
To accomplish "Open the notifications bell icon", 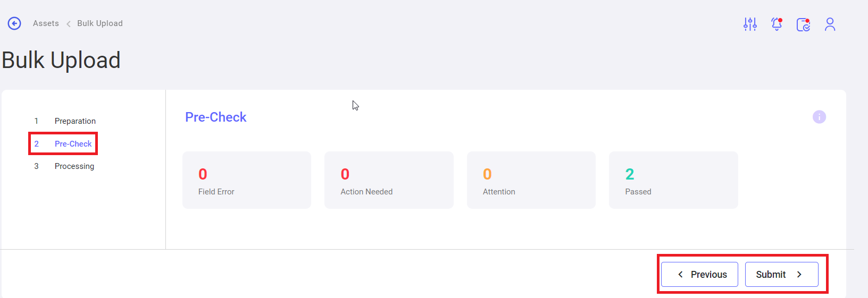I will click(x=777, y=24).
